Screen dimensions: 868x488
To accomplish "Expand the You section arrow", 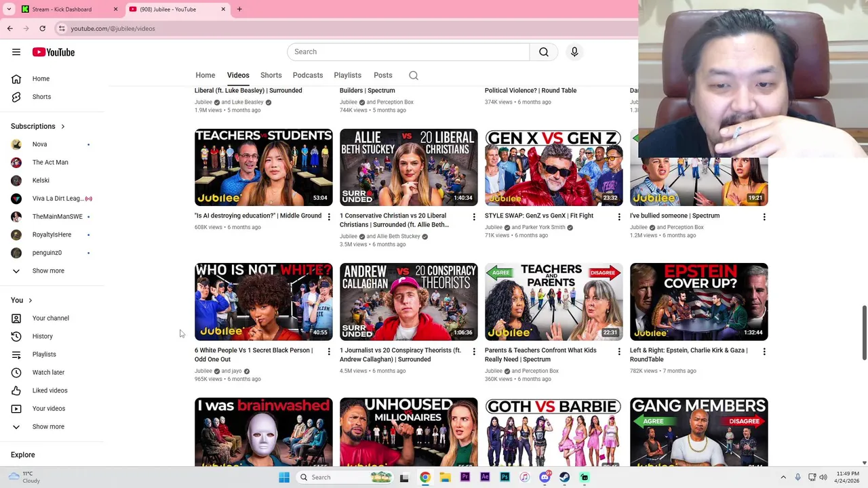I will 30,300.
